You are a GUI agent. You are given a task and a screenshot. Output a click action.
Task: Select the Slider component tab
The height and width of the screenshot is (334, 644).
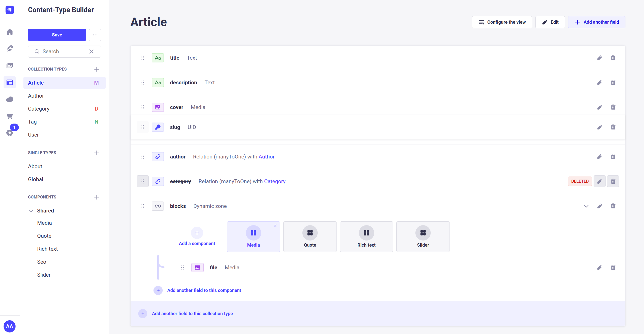(423, 237)
